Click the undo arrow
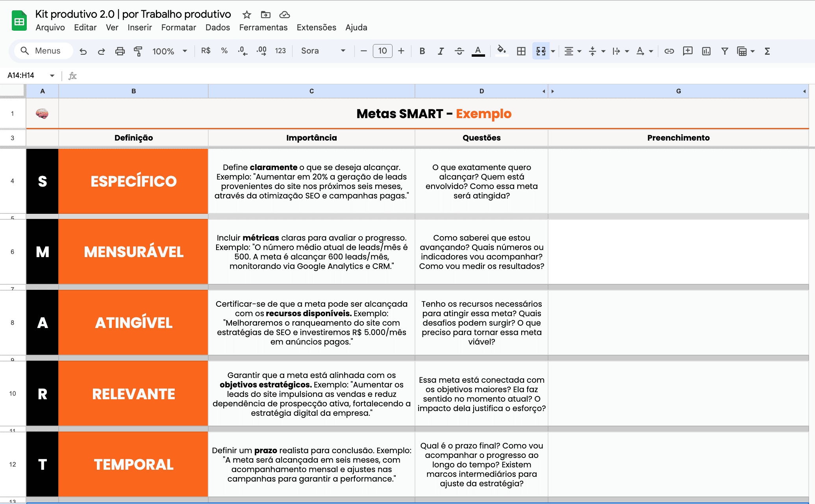 pyautogui.click(x=83, y=51)
